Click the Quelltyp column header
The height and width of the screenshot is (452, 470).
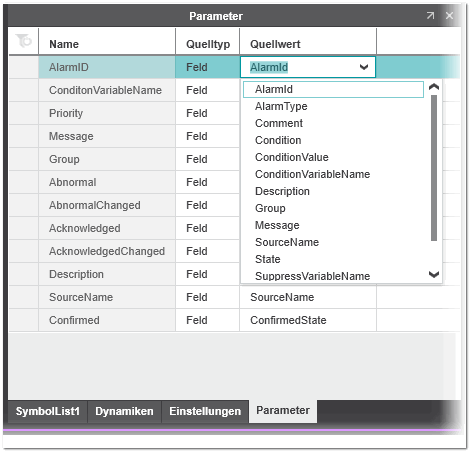(x=208, y=44)
